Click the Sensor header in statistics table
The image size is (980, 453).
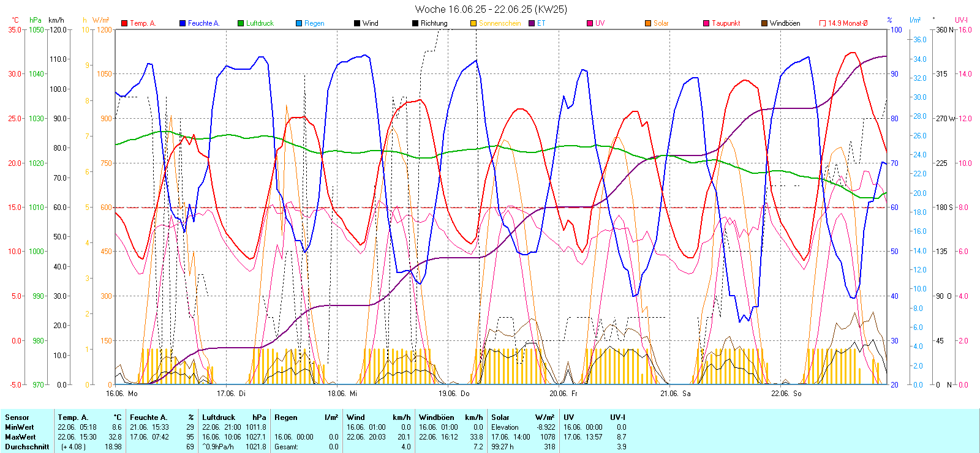(x=17, y=417)
